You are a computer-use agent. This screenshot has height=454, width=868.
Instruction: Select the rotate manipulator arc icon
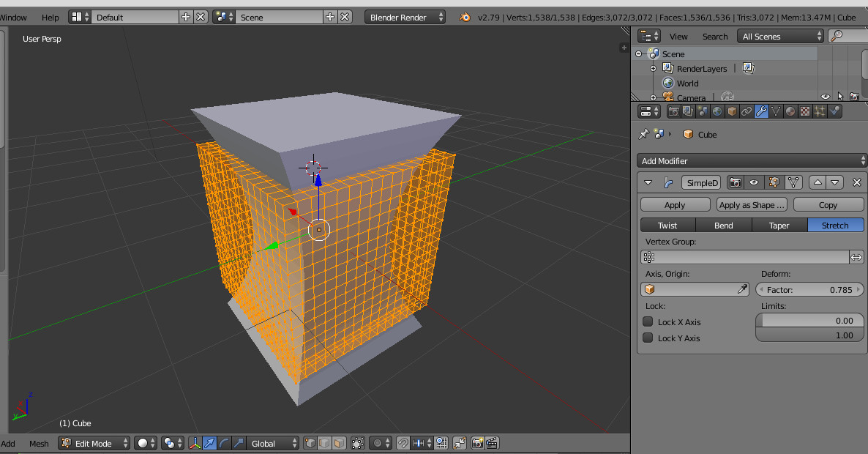224,443
